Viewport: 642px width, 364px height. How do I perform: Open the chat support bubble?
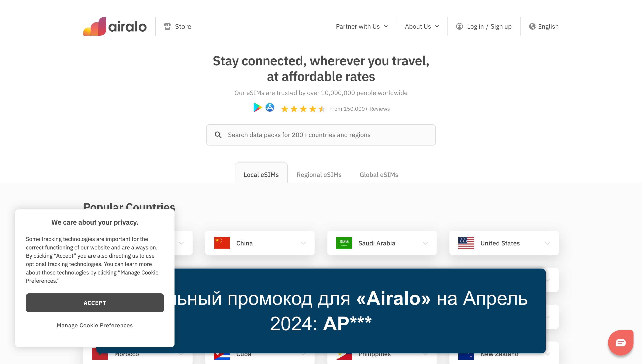coord(621,343)
